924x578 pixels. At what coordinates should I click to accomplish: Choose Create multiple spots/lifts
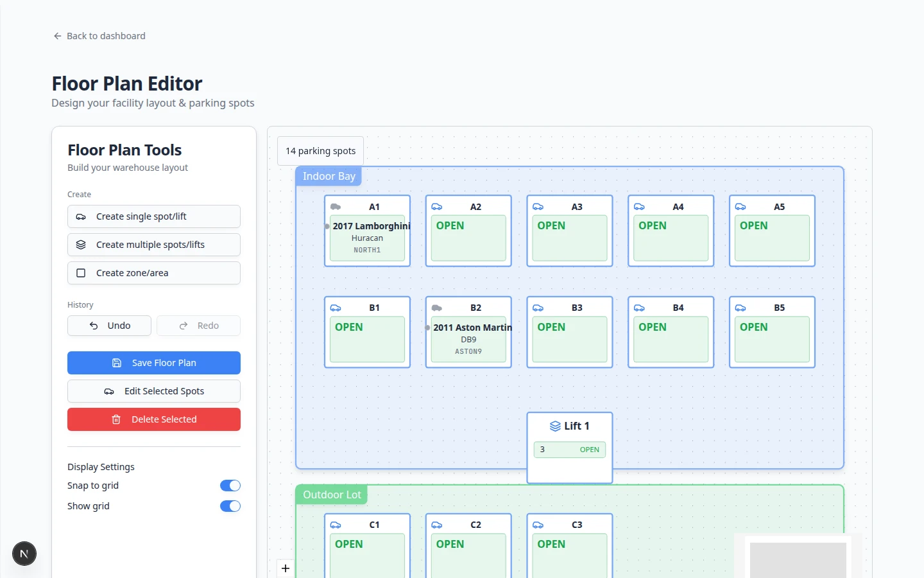click(x=154, y=245)
